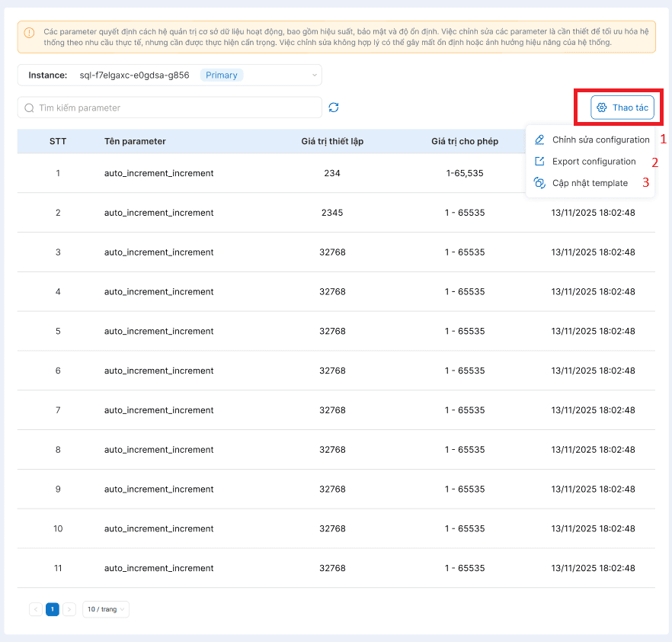The width and height of the screenshot is (672, 642).
Task: Click page number 1 button
Action: 53,609
